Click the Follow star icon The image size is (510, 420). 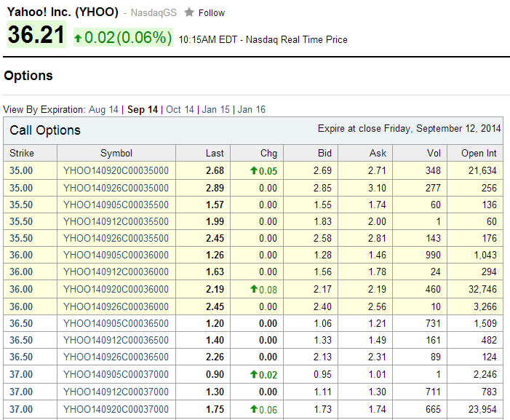[189, 12]
